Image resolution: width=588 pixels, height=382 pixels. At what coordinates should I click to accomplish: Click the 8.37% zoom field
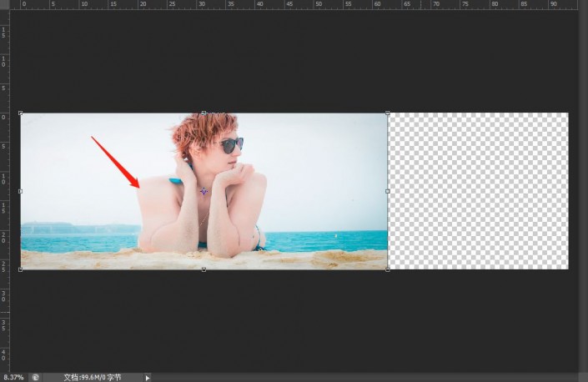14,377
